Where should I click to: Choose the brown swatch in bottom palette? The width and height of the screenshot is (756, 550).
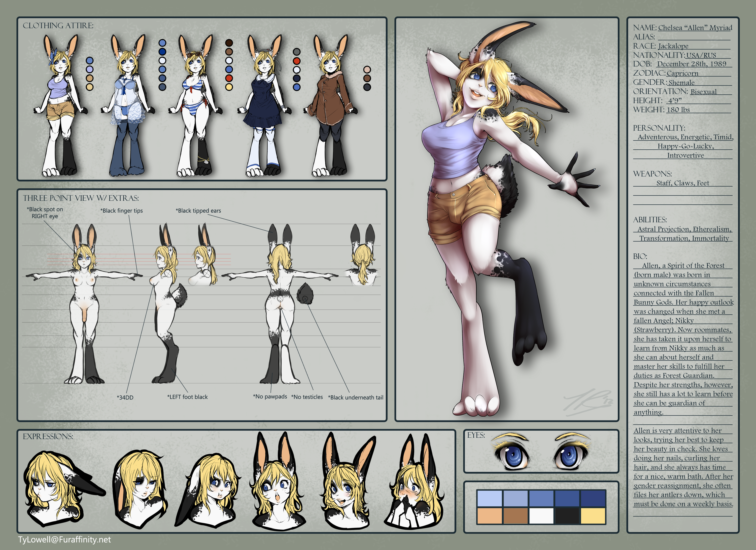[515, 516]
